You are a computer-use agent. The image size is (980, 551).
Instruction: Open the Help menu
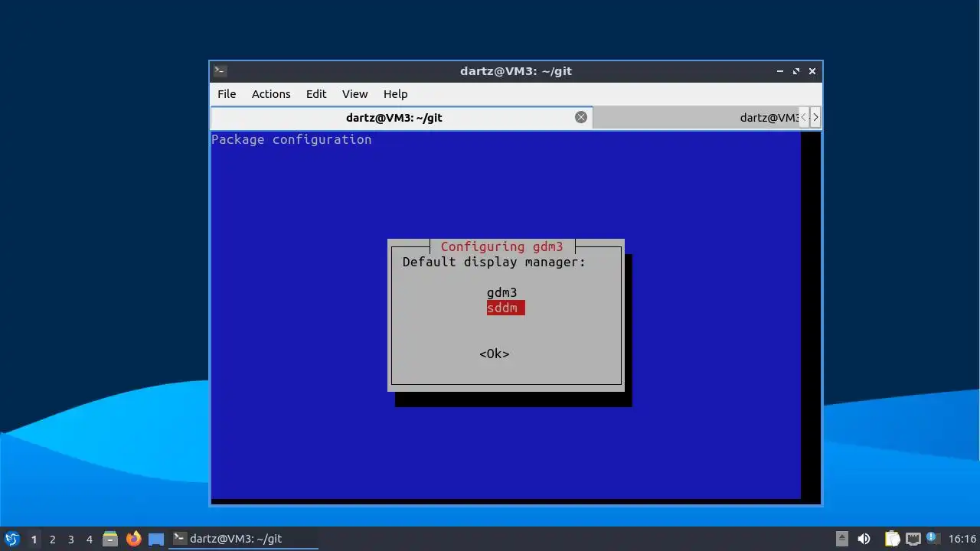tap(395, 94)
